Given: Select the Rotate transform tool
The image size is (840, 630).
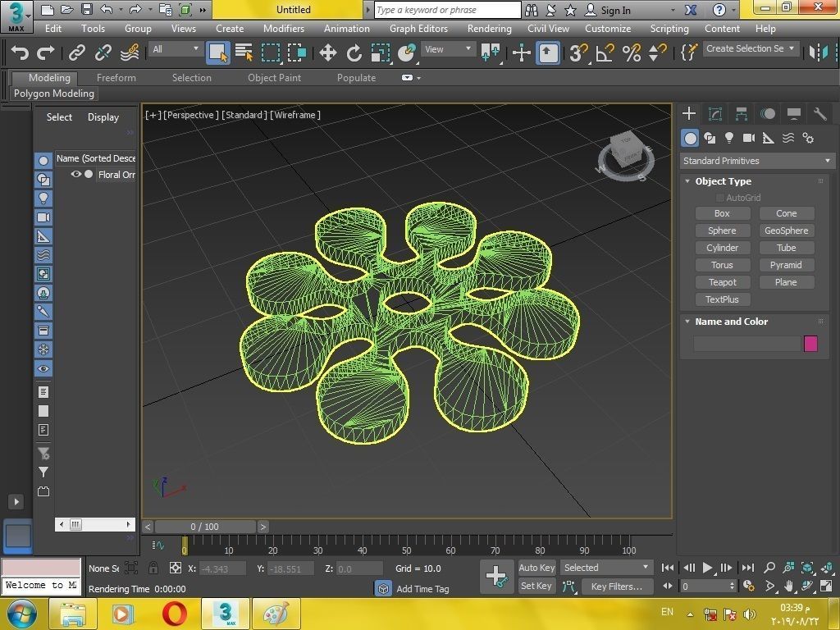Looking at the screenshot, I should 354,53.
